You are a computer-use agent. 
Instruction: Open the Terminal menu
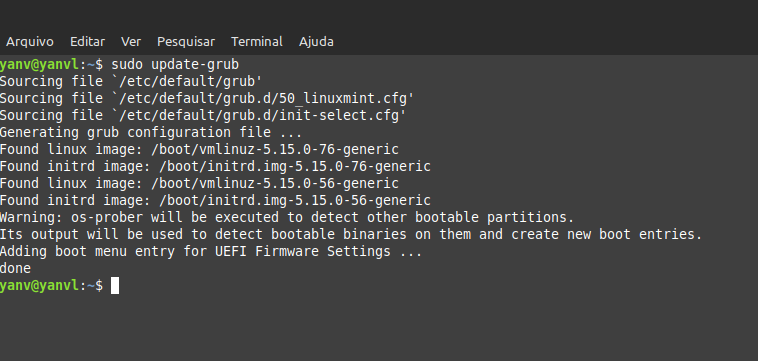click(257, 42)
